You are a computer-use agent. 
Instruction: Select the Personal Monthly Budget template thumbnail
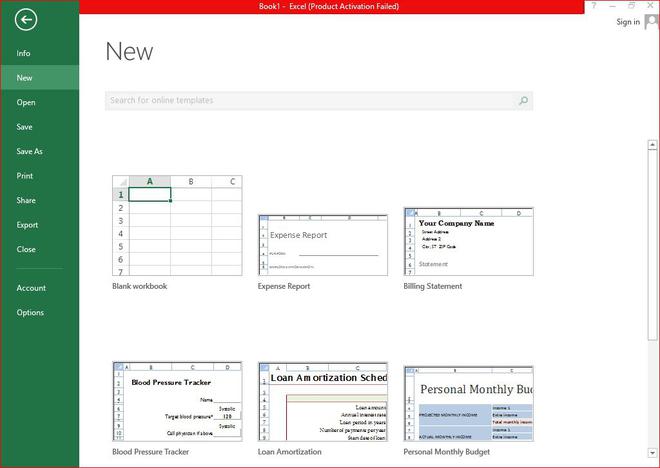click(468, 404)
